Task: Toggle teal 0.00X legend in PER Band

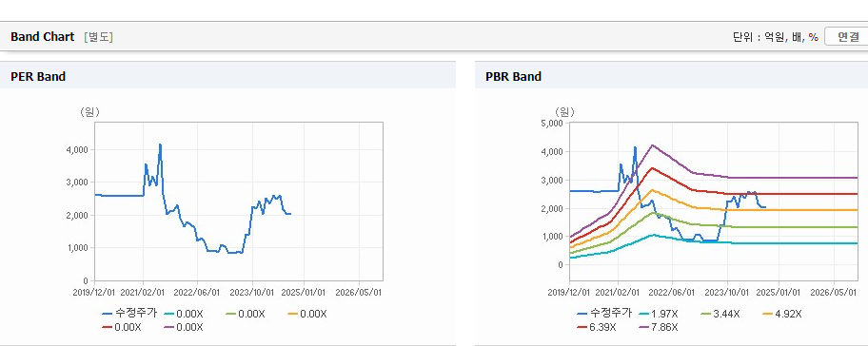Action: [184, 314]
